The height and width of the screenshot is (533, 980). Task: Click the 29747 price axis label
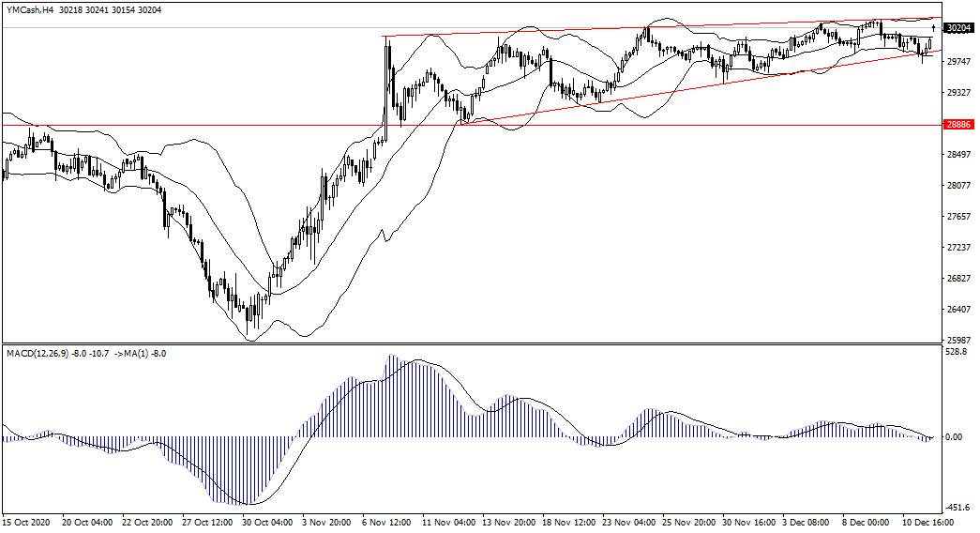pyautogui.click(x=958, y=62)
